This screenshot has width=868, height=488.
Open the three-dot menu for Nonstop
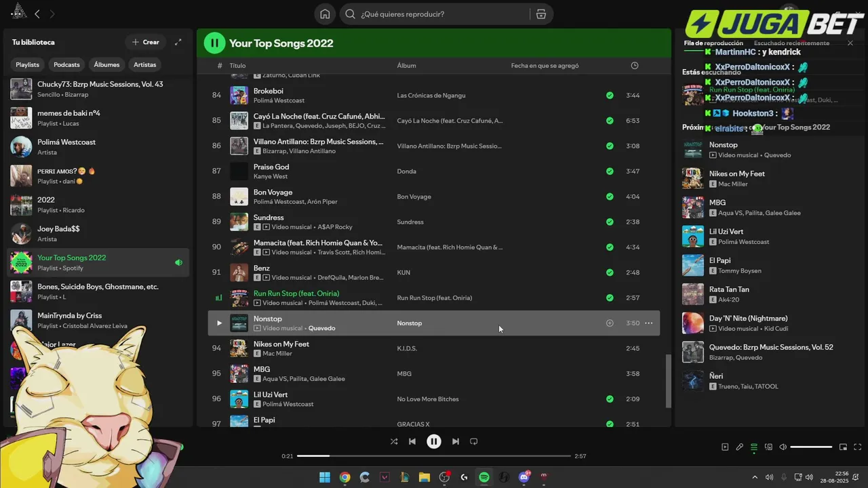coord(648,323)
